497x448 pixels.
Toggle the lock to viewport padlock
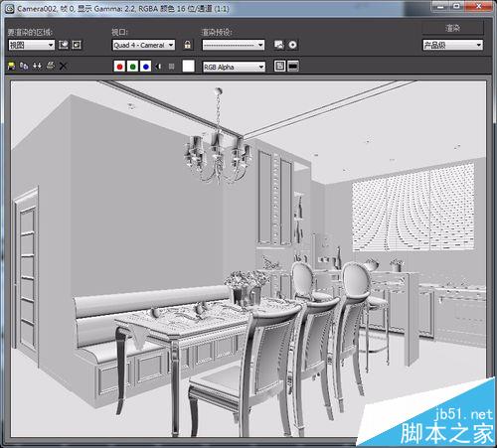[x=188, y=45]
